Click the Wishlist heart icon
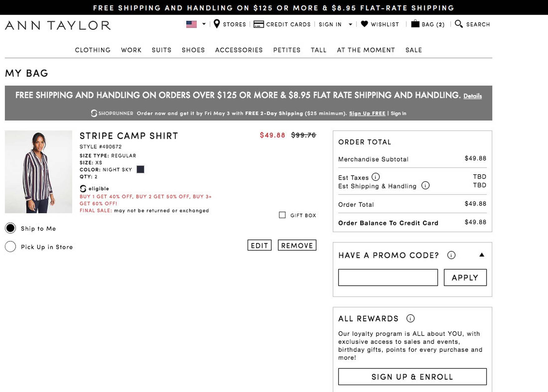 click(364, 24)
